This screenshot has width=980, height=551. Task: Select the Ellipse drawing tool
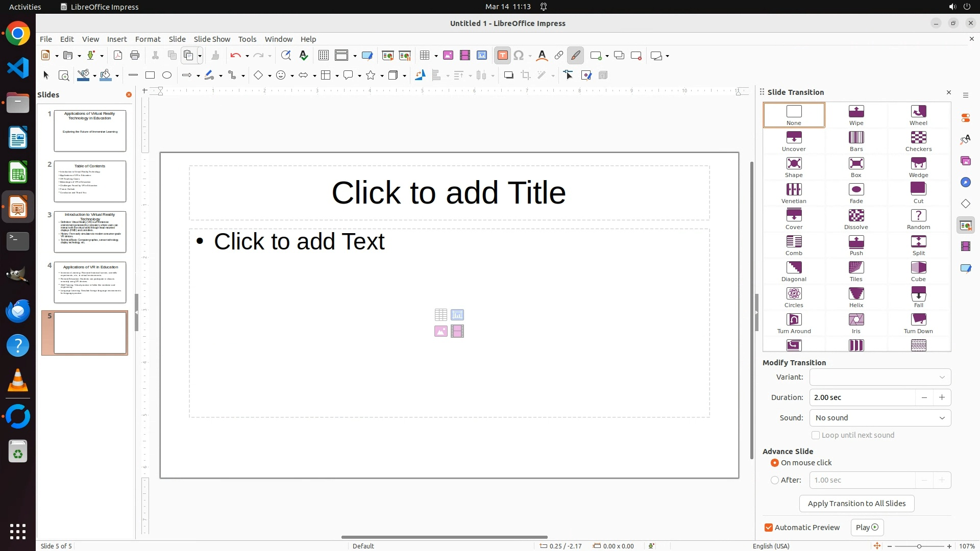pos(167,76)
